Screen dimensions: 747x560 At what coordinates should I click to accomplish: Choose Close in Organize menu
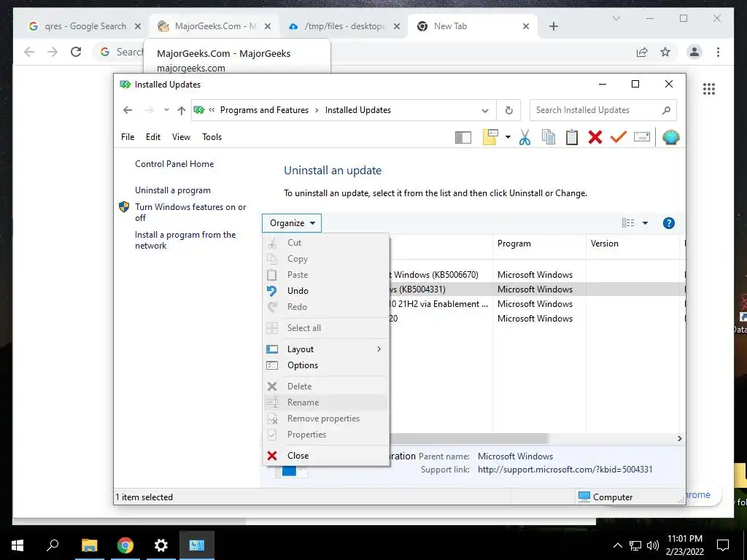[326, 456]
